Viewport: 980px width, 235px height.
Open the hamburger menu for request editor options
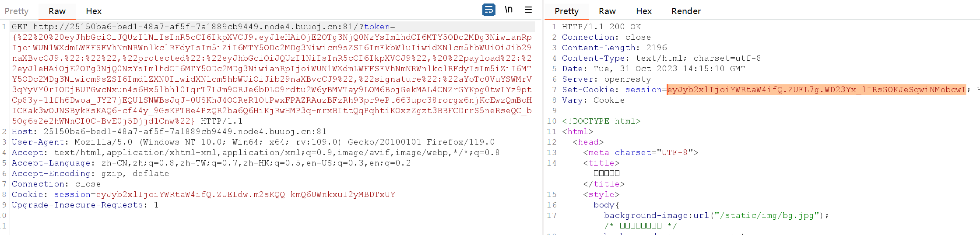click(x=528, y=10)
